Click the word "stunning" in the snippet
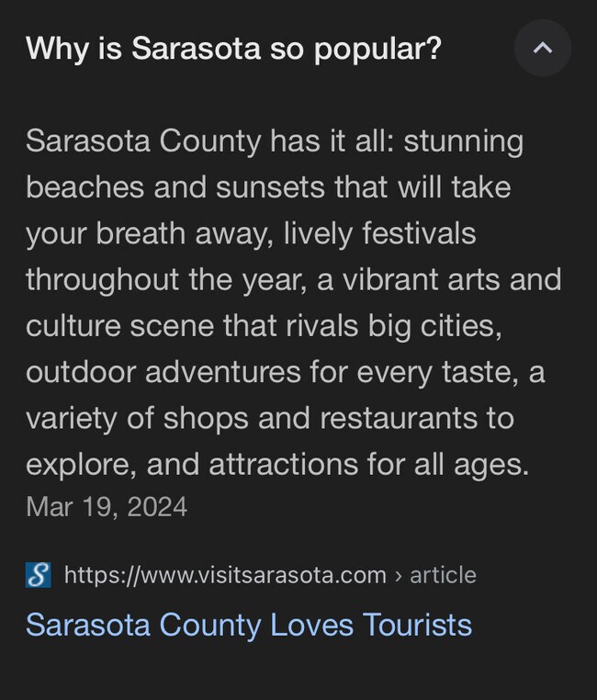 click(463, 141)
